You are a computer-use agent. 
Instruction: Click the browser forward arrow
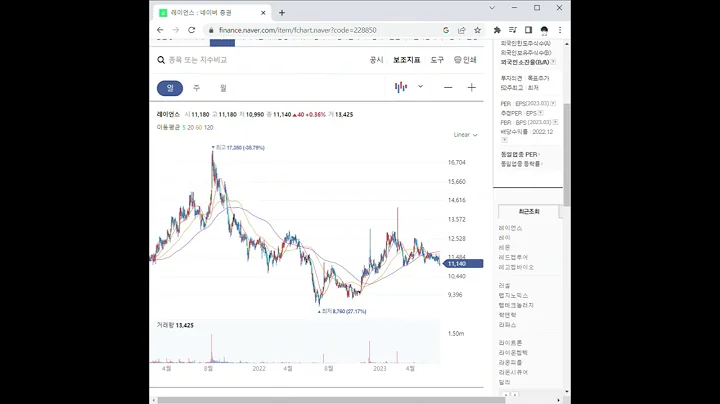click(x=175, y=30)
